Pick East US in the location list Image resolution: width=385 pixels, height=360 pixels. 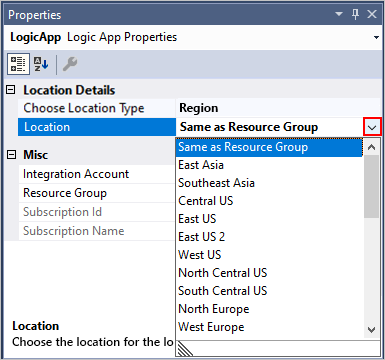269,219
